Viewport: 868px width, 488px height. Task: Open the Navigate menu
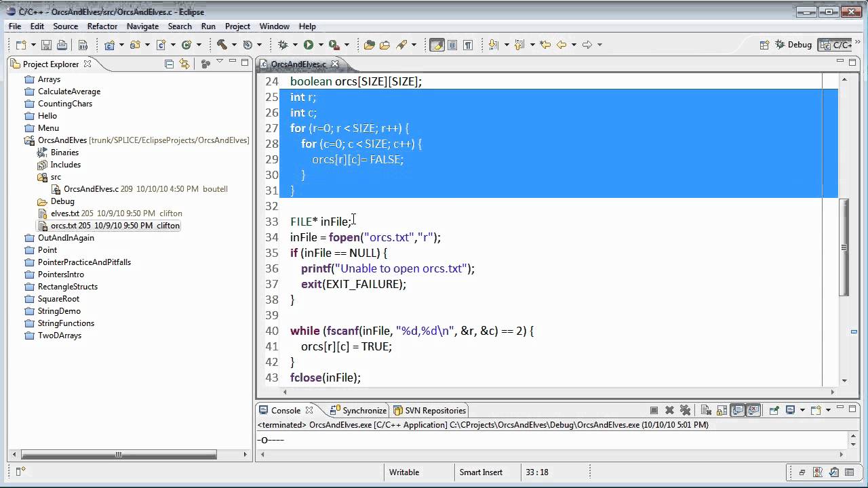142,26
